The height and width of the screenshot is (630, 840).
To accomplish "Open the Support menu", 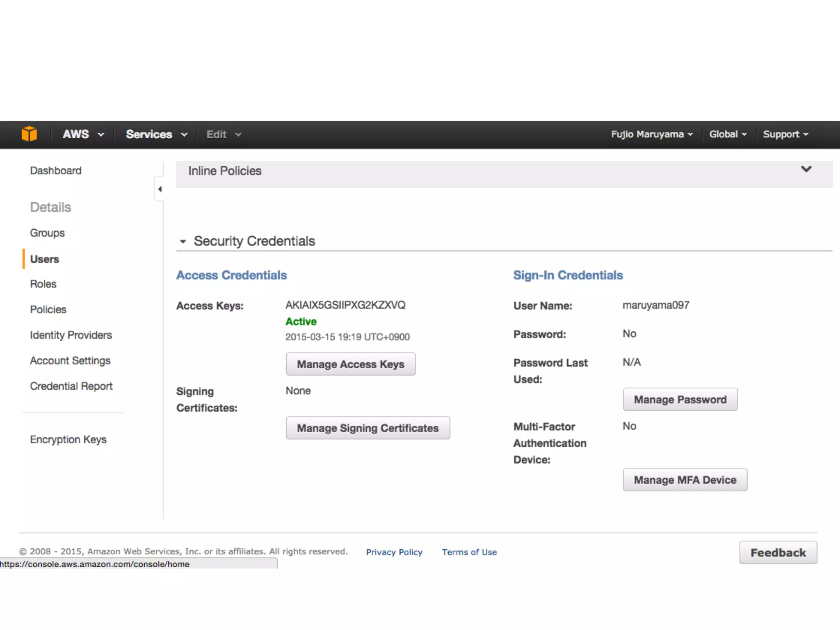I will click(785, 135).
